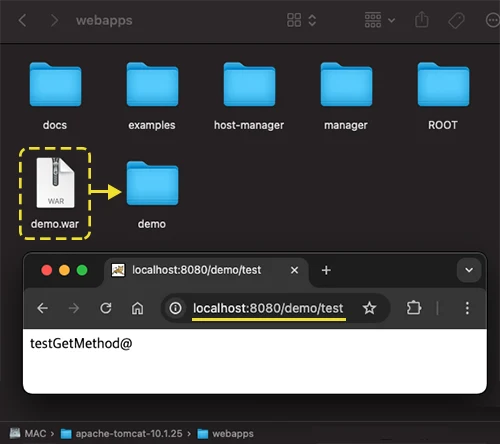
Task: Click the tab favicon of localhost tab
Action: click(118, 270)
